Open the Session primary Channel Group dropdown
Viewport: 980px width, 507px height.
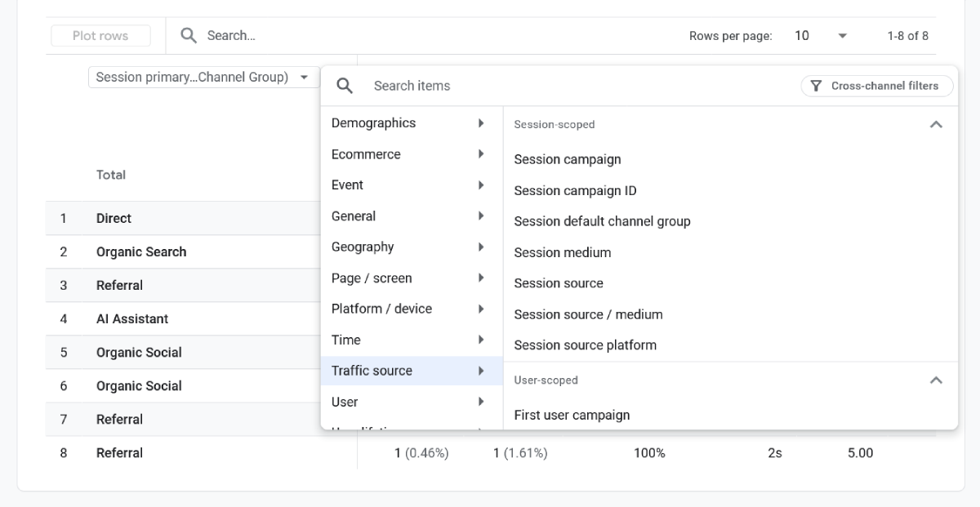pyautogui.click(x=203, y=78)
